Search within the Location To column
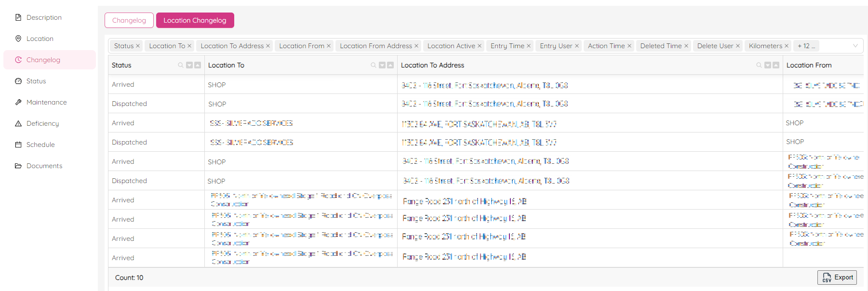 point(374,65)
